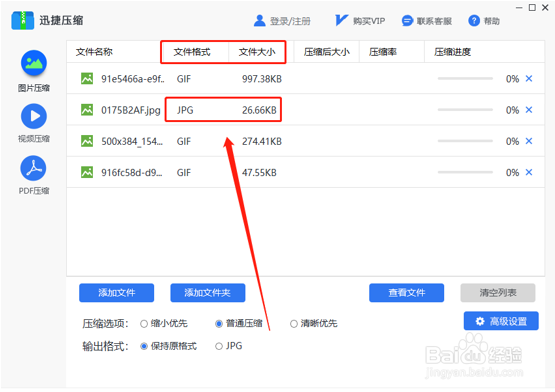Click the user avatar login icon

(x=259, y=21)
